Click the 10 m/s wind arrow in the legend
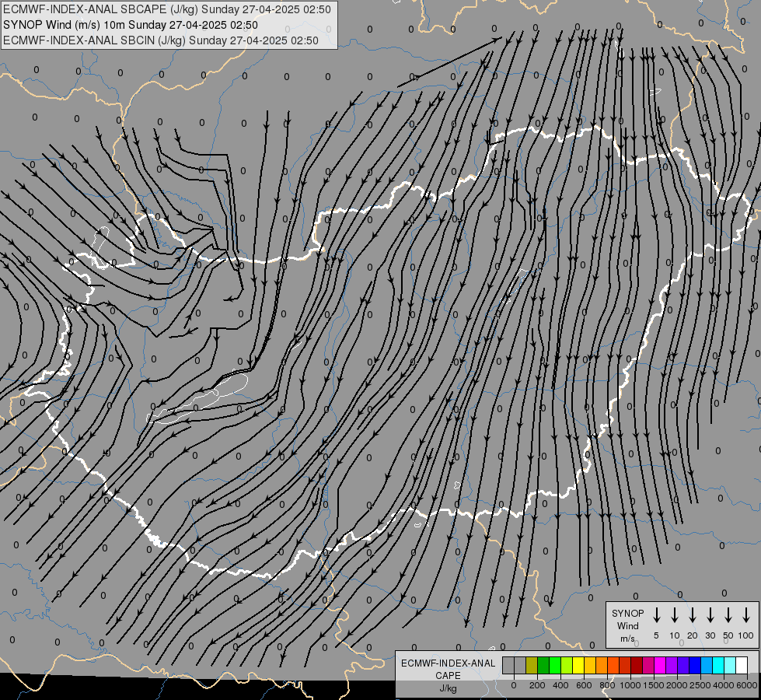Viewport: 761px width, 700px height. click(x=674, y=614)
